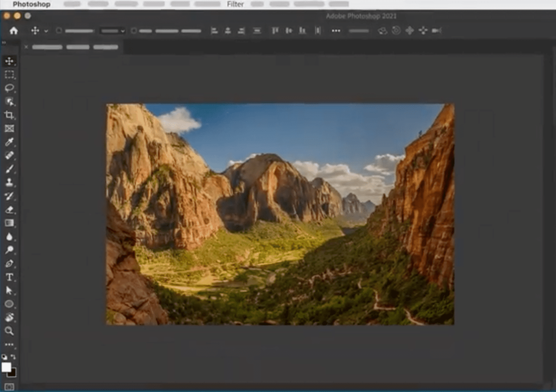Viewport: 556px width, 392px height.
Task: Select the Eraser tool
Action: [x=9, y=209]
